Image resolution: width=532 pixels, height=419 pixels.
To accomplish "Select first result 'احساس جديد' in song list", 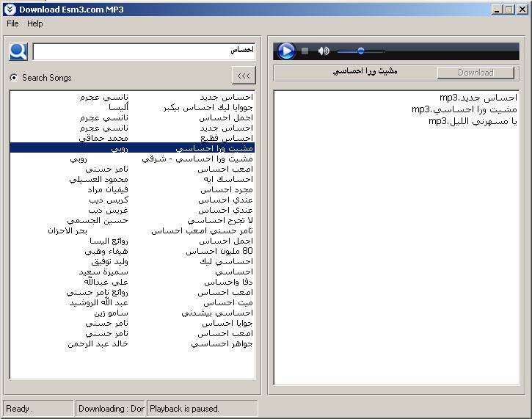I will pos(226,97).
